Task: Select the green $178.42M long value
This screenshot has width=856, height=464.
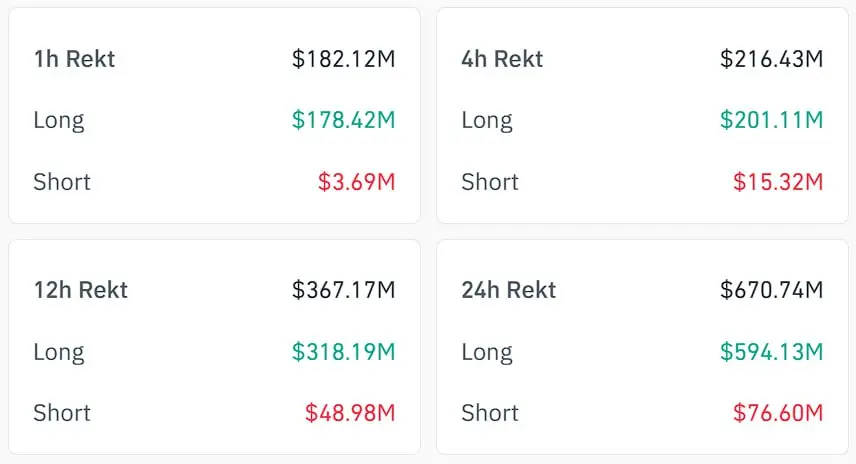Action: click(x=344, y=120)
